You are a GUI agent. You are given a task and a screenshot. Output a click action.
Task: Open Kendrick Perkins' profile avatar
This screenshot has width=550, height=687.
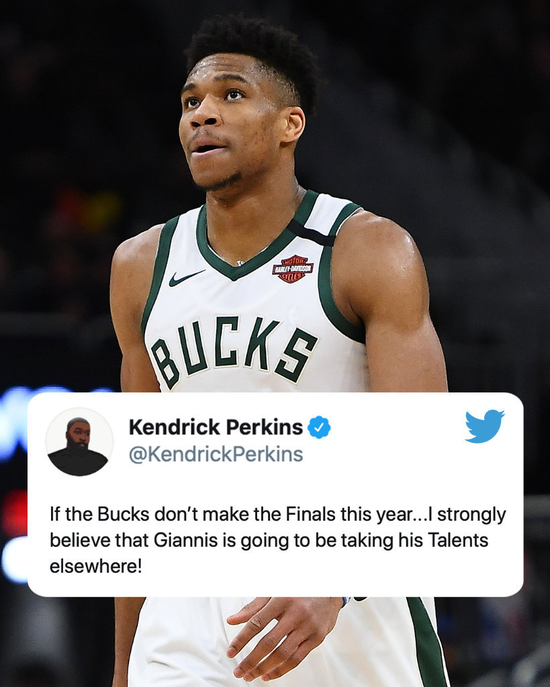coord(79,442)
